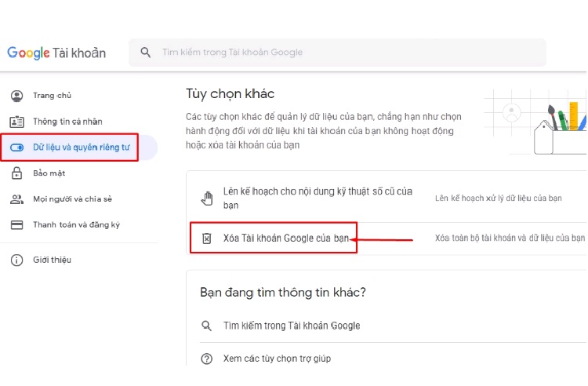This screenshot has height=386, width=588.
Task: Click the tools illustration beside Tùy chọn khác
Action: point(535,122)
